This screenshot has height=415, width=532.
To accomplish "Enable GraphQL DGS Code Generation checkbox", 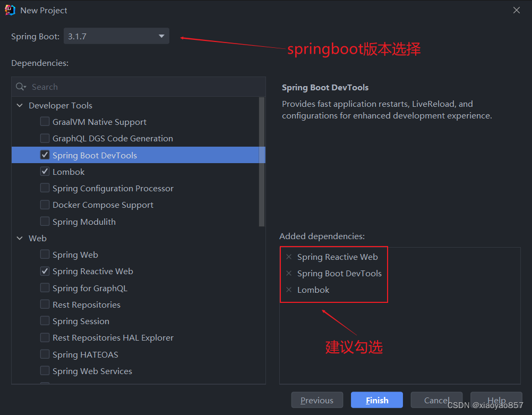I will coord(45,138).
